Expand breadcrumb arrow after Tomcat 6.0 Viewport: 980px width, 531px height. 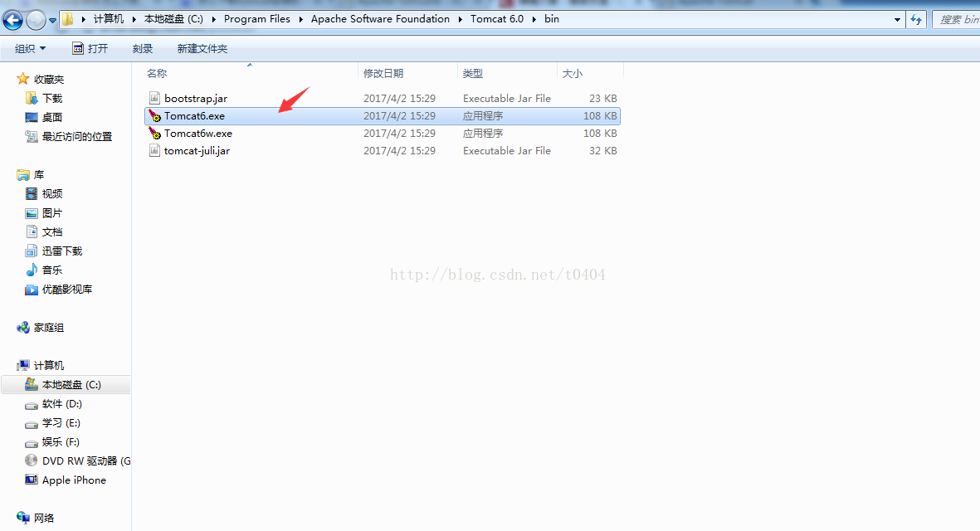click(x=534, y=19)
